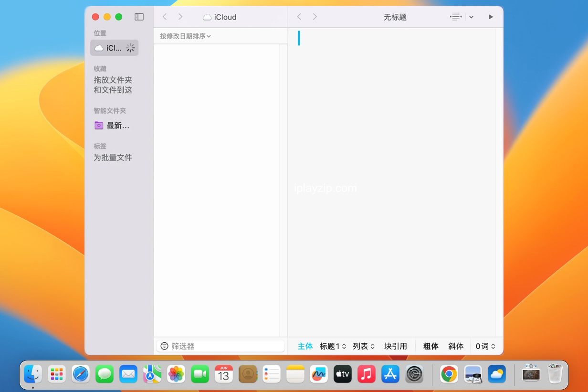Toggle 斜体 italic formatting
588x392 pixels.
pyautogui.click(x=456, y=346)
